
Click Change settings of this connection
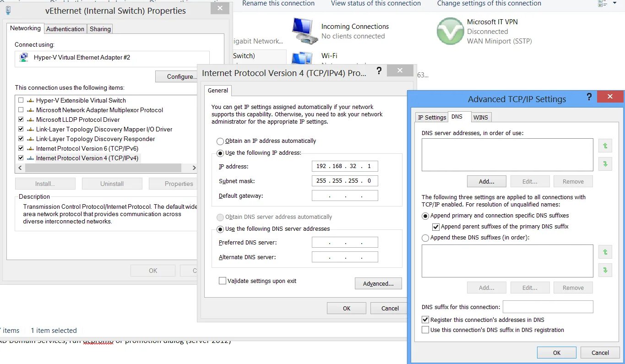pos(489,3)
